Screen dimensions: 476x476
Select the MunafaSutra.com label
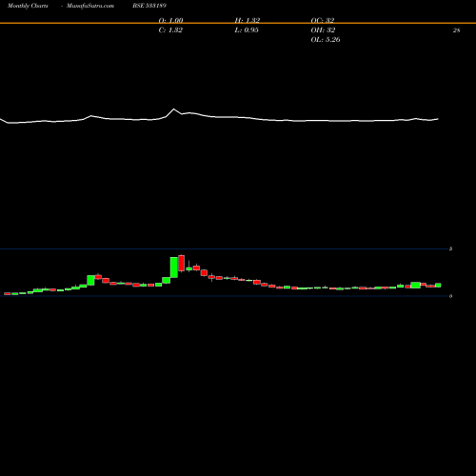coord(90,6)
